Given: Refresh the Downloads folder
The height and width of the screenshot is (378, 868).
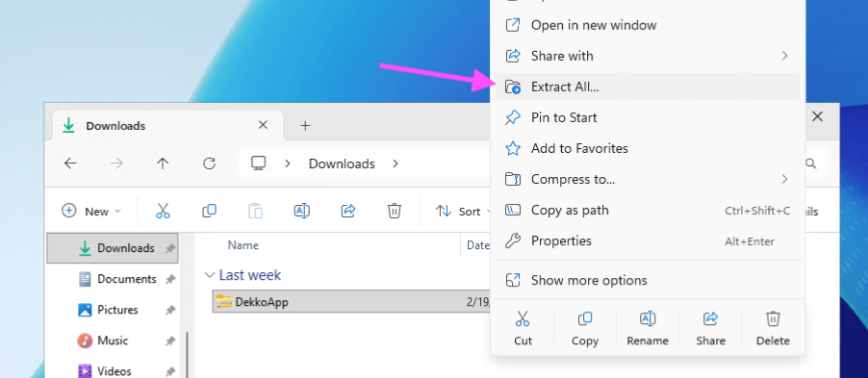Looking at the screenshot, I should [x=209, y=164].
